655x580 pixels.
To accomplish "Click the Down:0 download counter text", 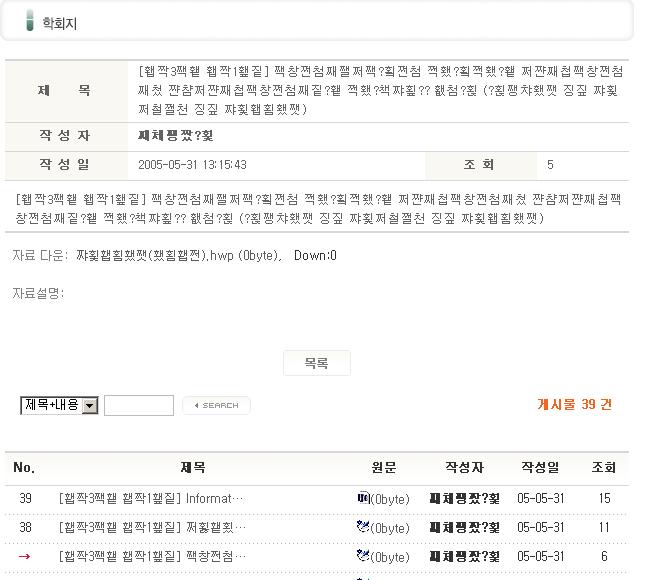I will click(315, 255).
